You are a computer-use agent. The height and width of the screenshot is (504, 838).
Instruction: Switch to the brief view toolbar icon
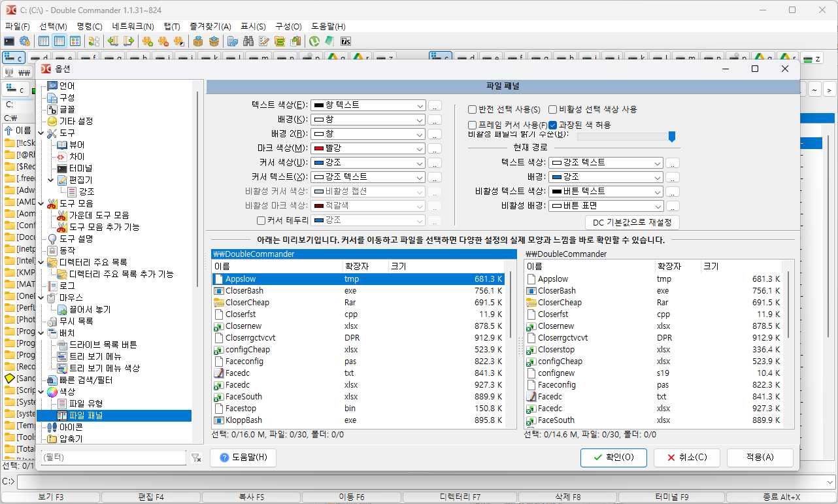pos(44,41)
